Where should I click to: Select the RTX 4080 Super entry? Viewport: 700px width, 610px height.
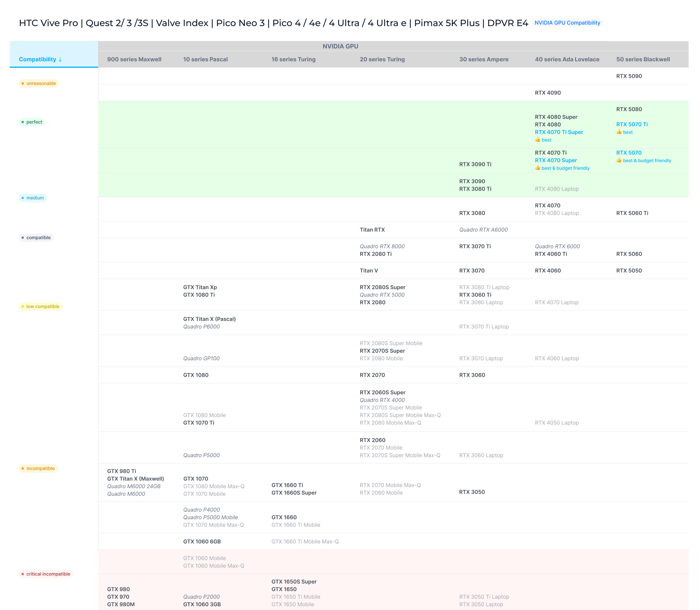556,117
